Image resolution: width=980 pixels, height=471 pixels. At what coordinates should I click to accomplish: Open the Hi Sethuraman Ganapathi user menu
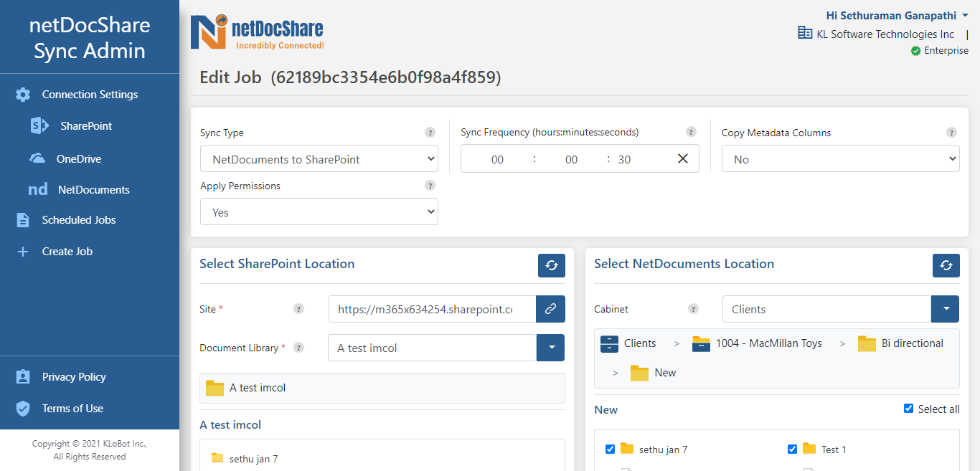(x=897, y=15)
